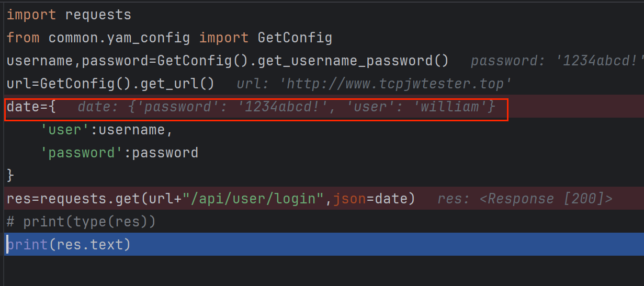Click the "import requests" line
Screen dimensions: 644x286
pyautogui.click(x=69, y=15)
